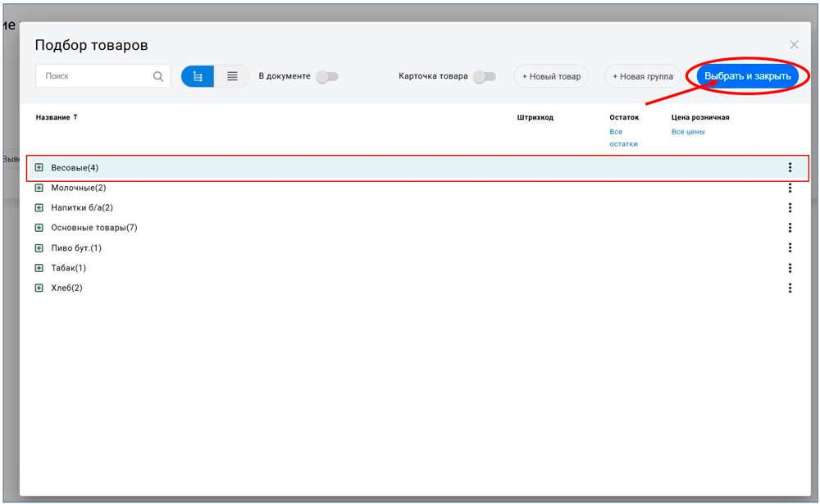
Task: Open three-dot menu for Весовые group
Action: 790,168
